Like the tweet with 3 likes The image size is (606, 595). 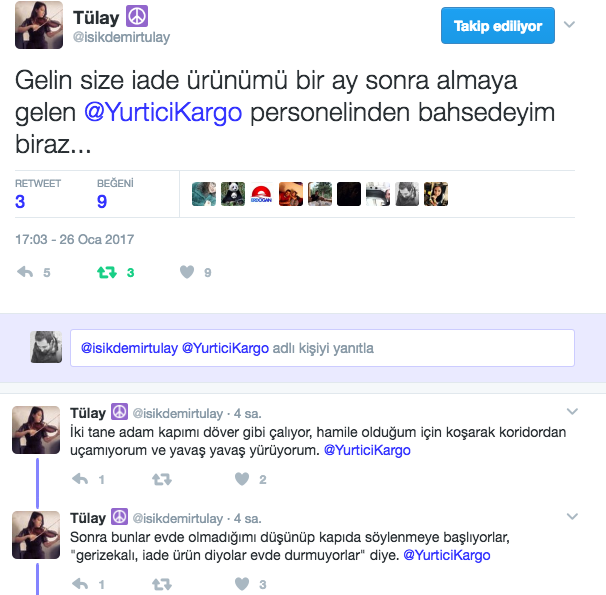242,584
